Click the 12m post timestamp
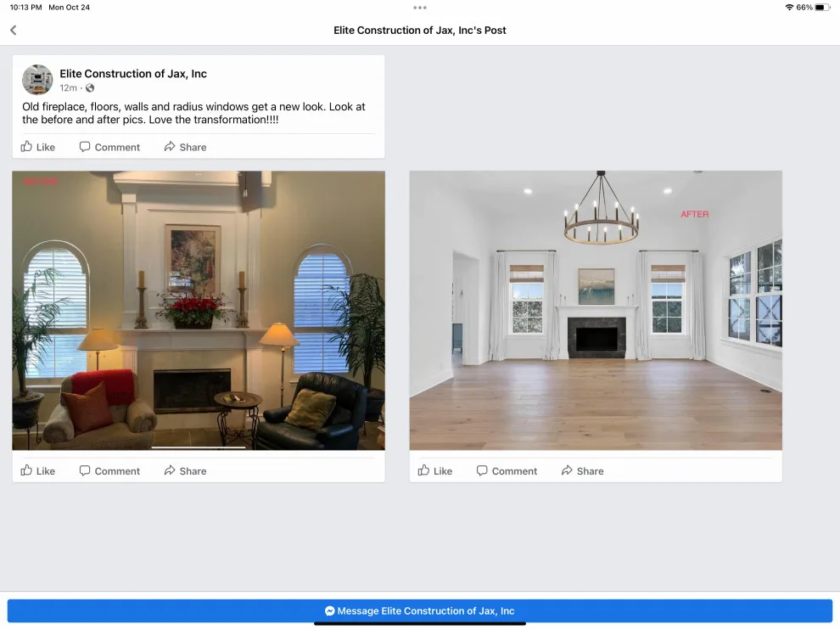 pyautogui.click(x=69, y=88)
